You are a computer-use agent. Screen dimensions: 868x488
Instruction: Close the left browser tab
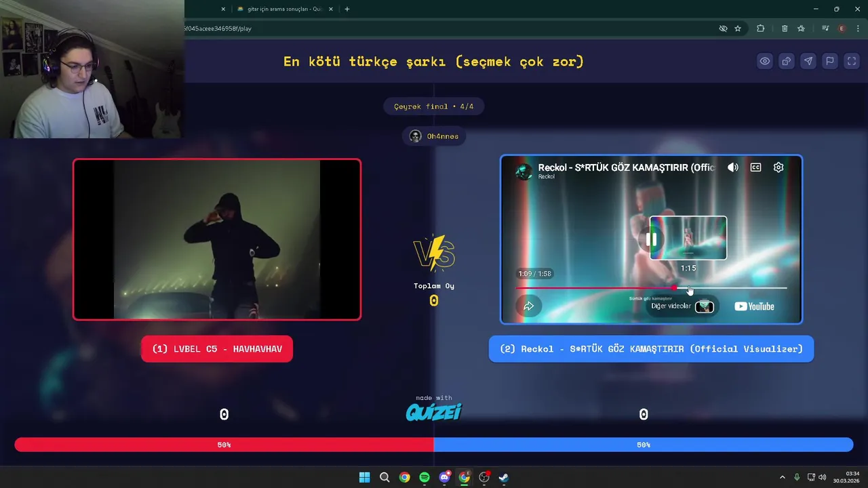point(223,9)
